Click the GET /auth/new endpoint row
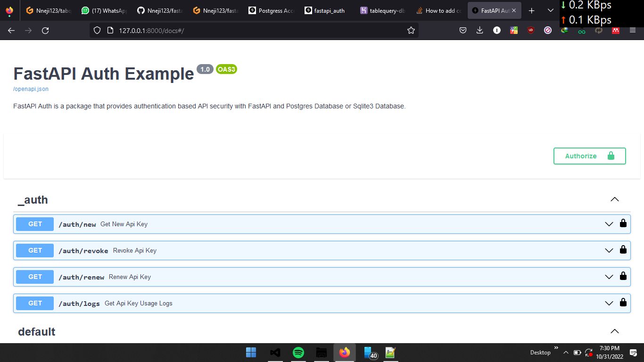The height and width of the screenshot is (362, 644). [x=322, y=224]
